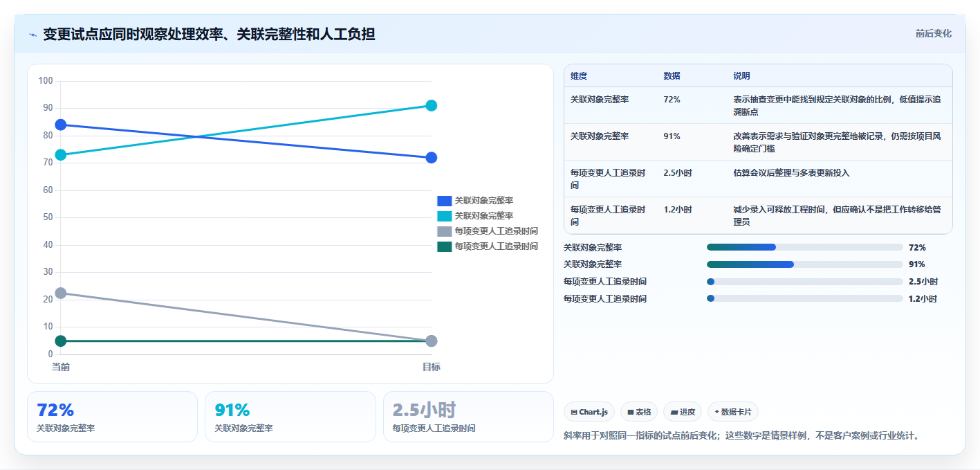Toggle the gray 每项变更人工追录时间 legend swatch
The width and height of the screenshot is (980, 470).
click(x=444, y=231)
